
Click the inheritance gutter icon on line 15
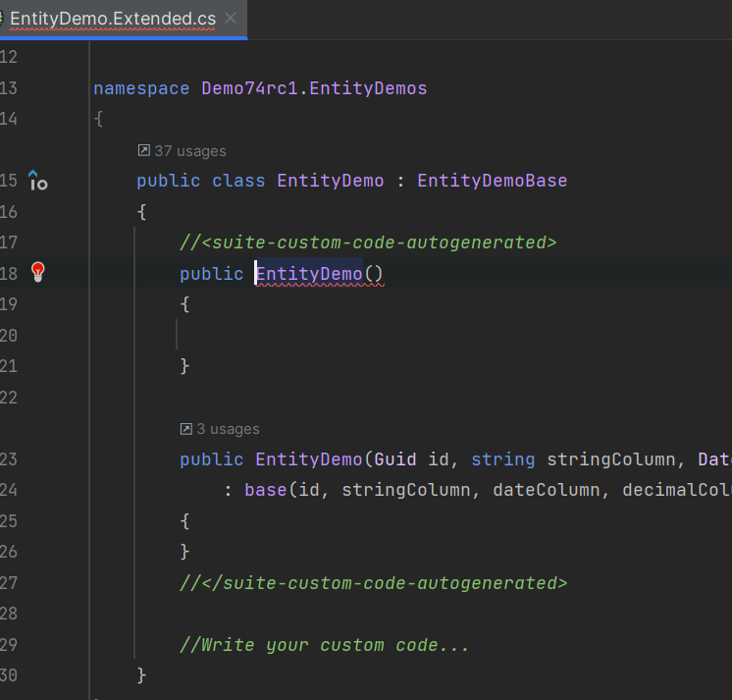click(x=38, y=181)
